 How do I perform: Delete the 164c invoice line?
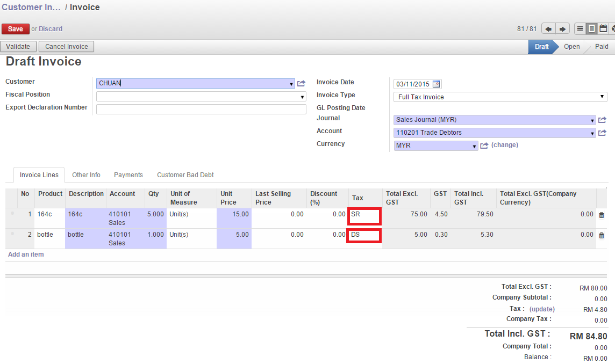click(602, 215)
